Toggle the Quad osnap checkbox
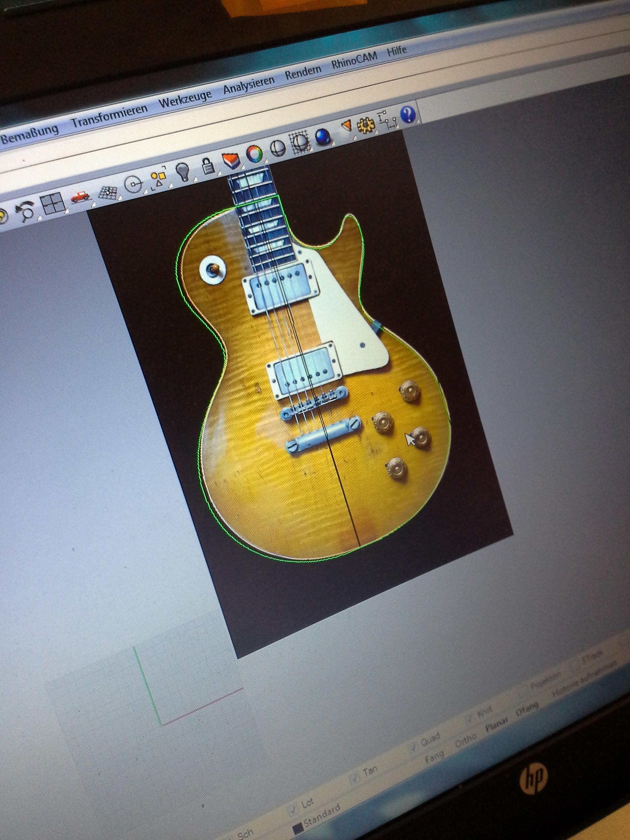630x840 pixels. click(x=413, y=748)
